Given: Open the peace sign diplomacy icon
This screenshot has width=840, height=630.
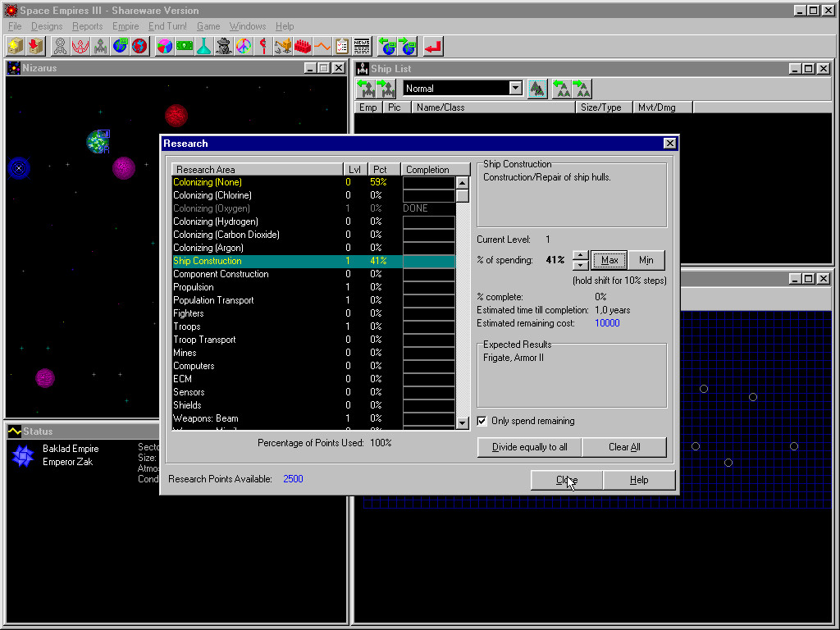Looking at the screenshot, I should [x=244, y=46].
